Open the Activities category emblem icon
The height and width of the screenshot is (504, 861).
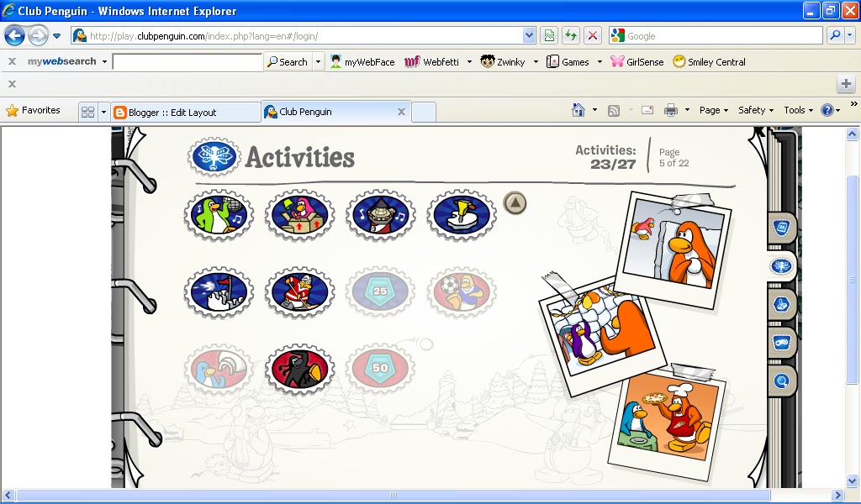pyautogui.click(x=214, y=157)
